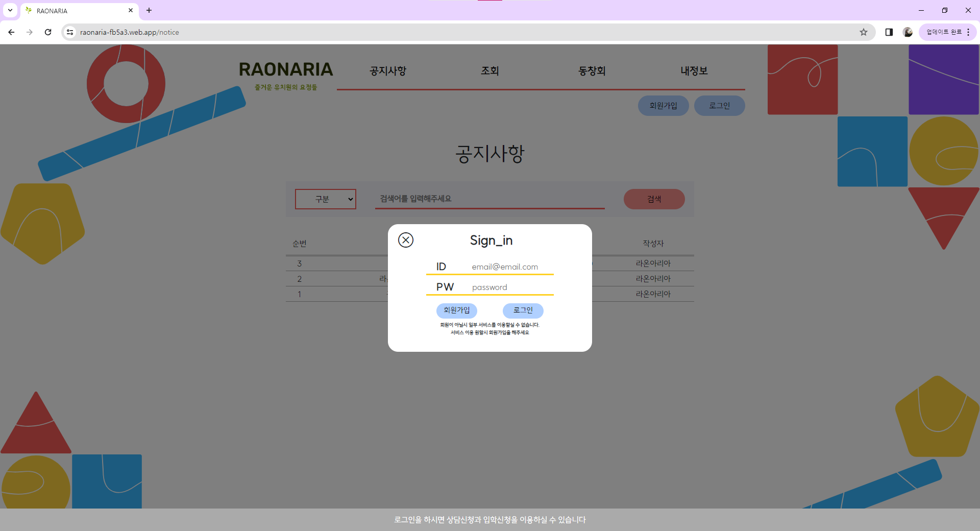Click 라온아리아 author in row 3

coord(653,263)
